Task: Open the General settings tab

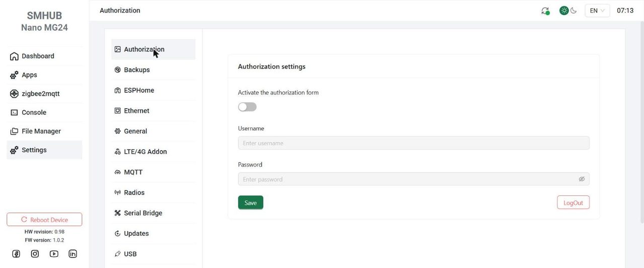Action: pyautogui.click(x=153, y=131)
